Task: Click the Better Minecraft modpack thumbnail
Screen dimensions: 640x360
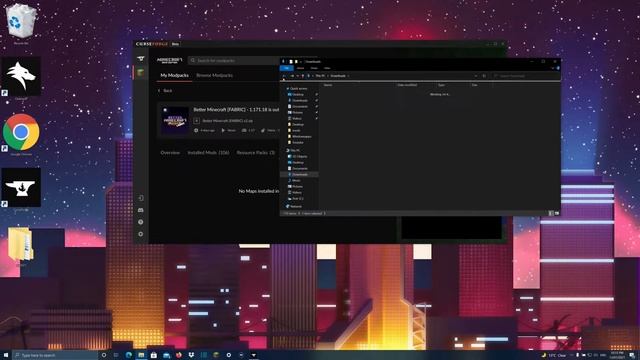Action: (175, 120)
